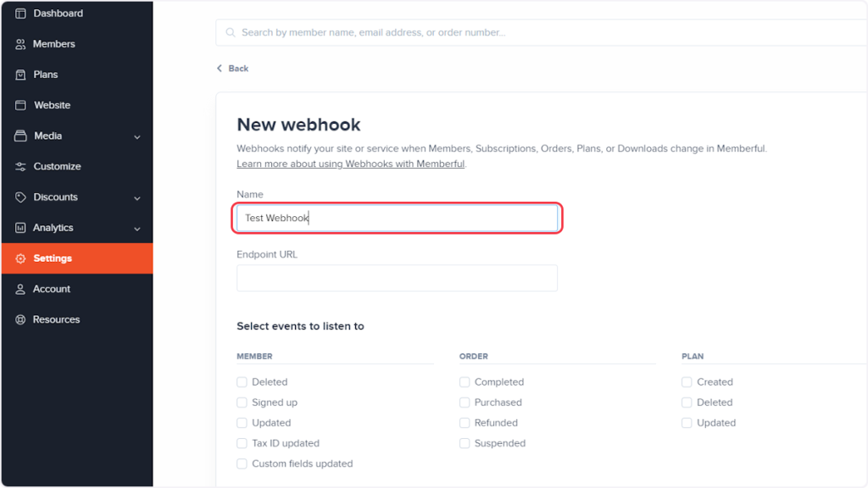Go to Members in the sidebar

click(53, 44)
